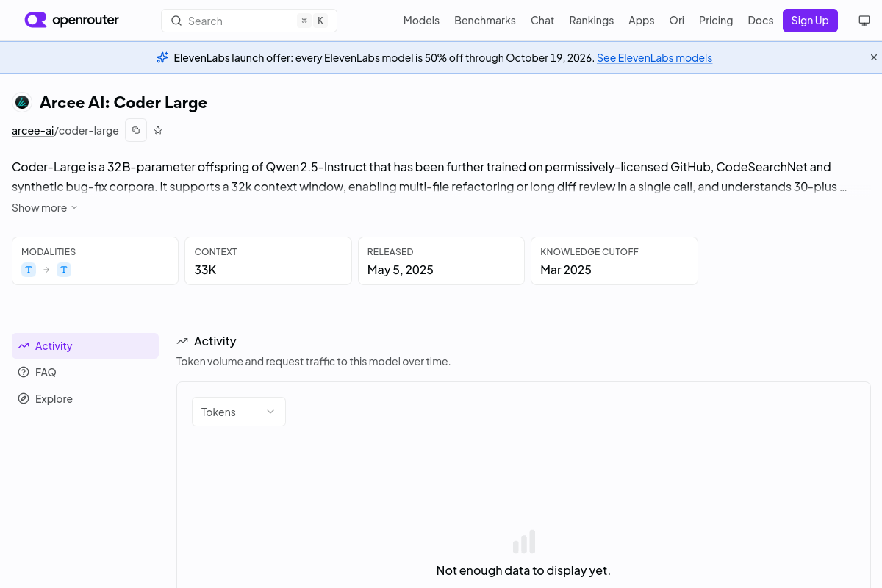The height and width of the screenshot is (588, 882).
Task: Open the Docs link
Action: pyautogui.click(x=761, y=21)
